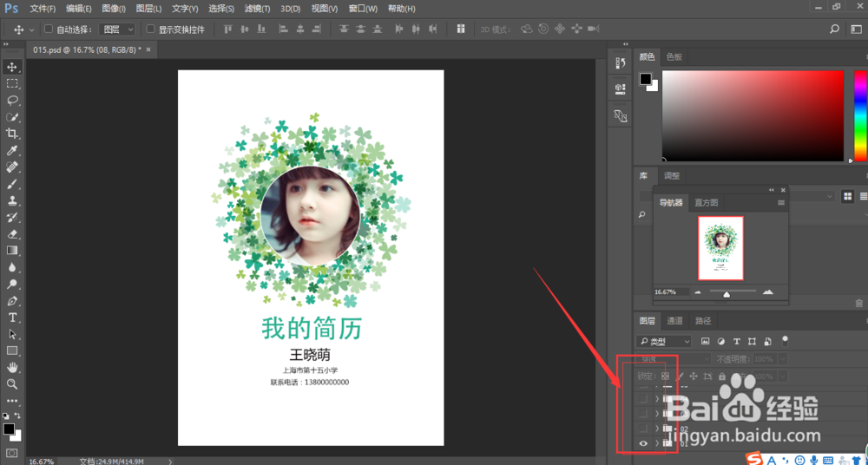Open the 滤镜(T) menu
This screenshot has width=868, height=465.
click(258, 9)
